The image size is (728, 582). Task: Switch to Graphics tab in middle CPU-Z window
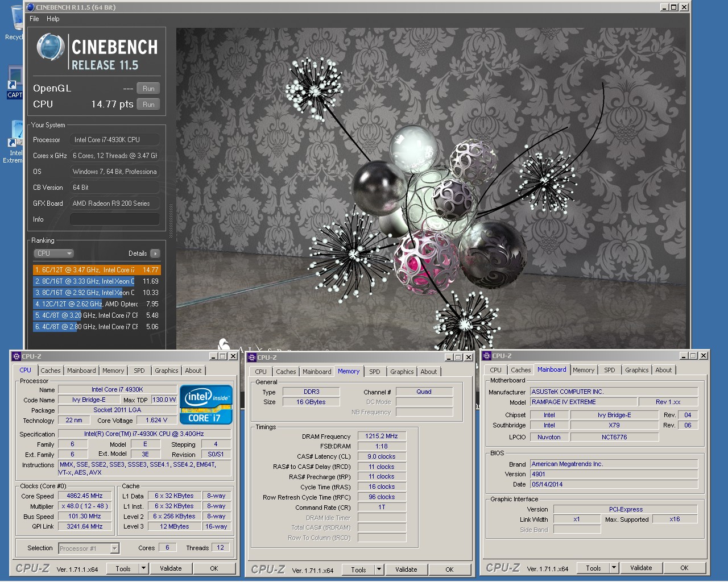pos(402,372)
